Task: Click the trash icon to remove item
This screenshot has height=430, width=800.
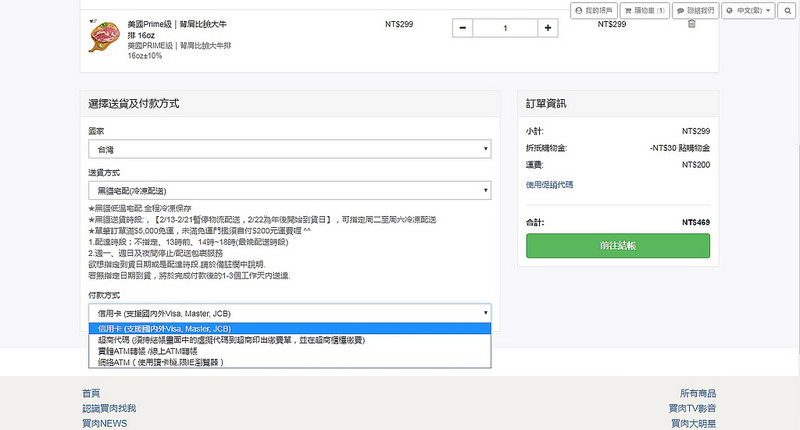Action: pyautogui.click(x=691, y=24)
